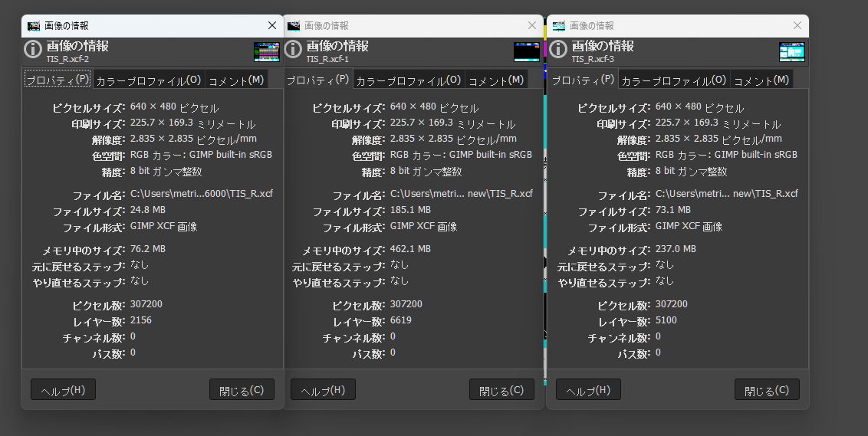
Task: Click the title bar app icon of the TIS_R.xcf-3 window
Action: point(559,26)
